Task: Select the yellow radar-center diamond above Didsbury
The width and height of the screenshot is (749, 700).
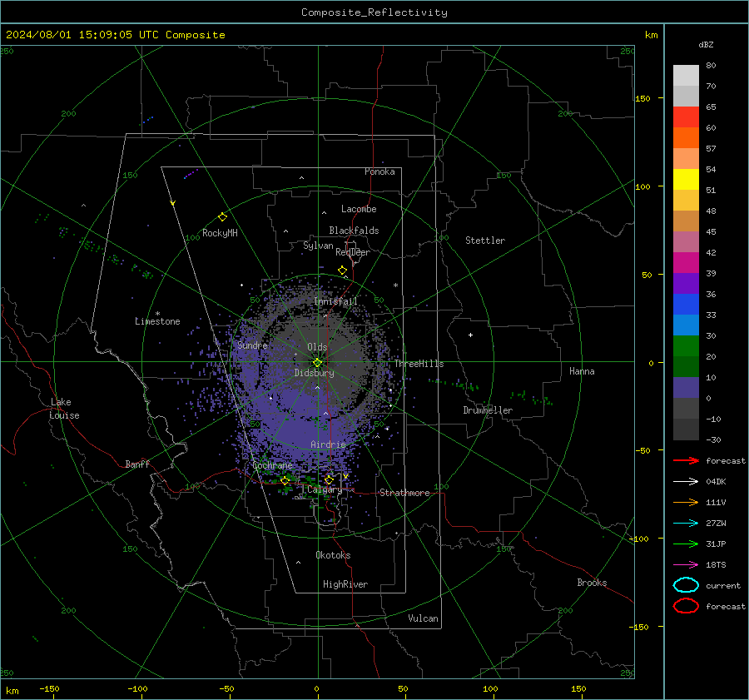Action: tap(317, 363)
